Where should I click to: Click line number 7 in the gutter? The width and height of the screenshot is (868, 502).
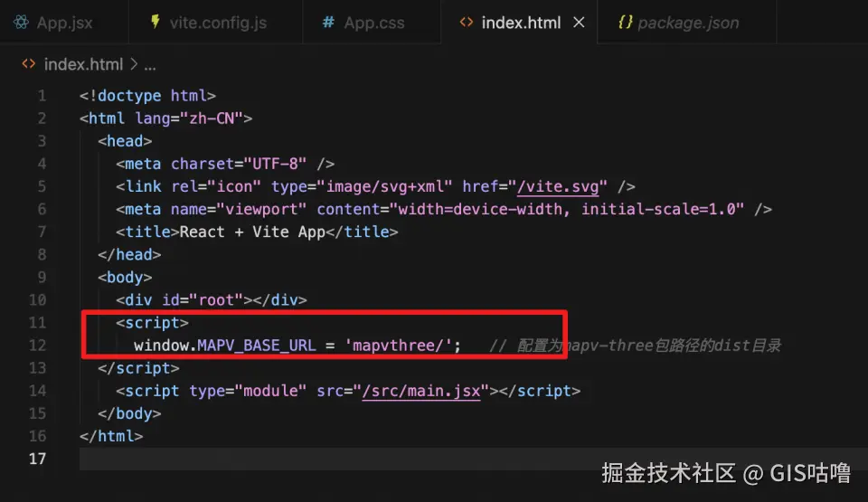42,232
